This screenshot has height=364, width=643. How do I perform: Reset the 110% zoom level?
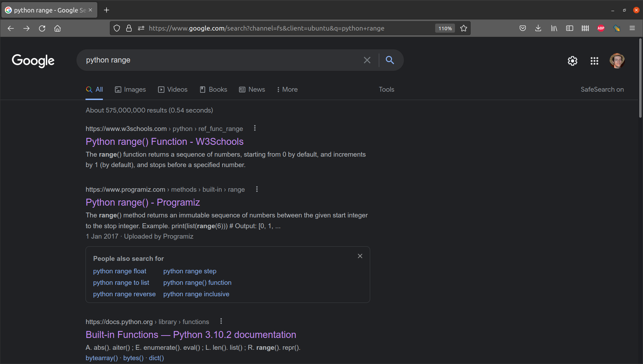pyautogui.click(x=445, y=28)
